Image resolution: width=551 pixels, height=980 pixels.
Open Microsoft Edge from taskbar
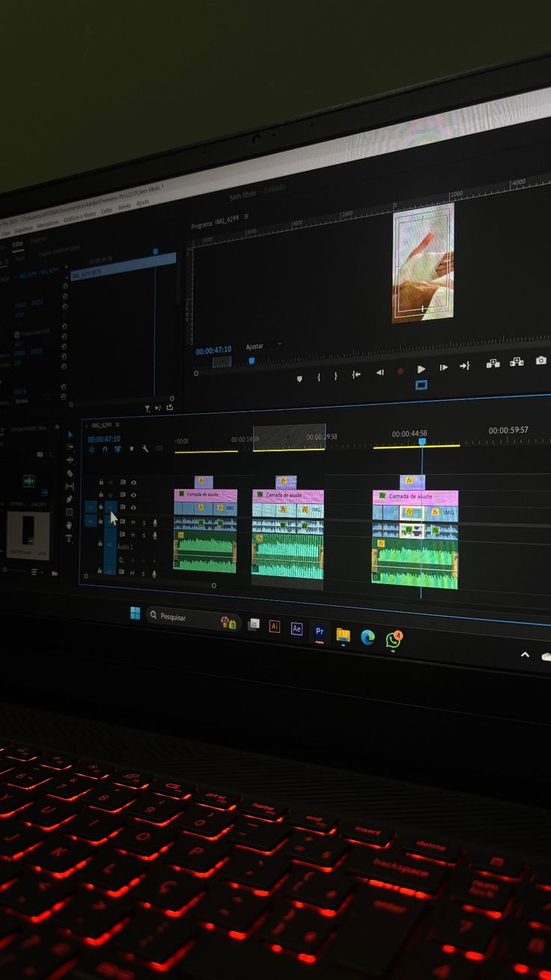[x=368, y=638]
